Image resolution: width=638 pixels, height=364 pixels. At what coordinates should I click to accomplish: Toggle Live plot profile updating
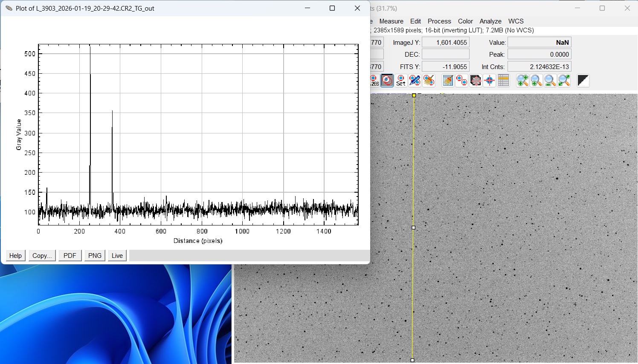coord(117,256)
